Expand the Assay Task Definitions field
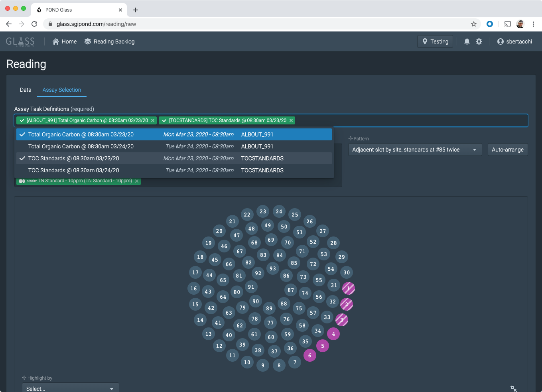The height and width of the screenshot is (392, 542). pyautogui.click(x=399, y=120)
